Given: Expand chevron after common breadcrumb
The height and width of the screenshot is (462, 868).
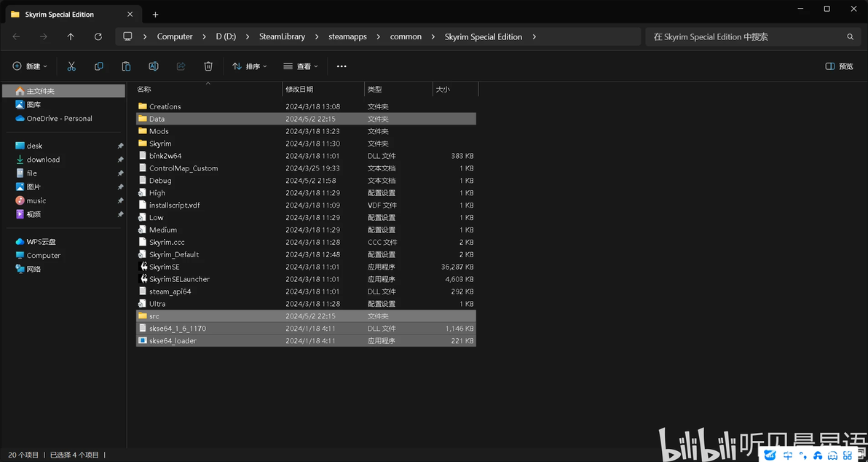Looking at the screenshot, I should (433, 37).
